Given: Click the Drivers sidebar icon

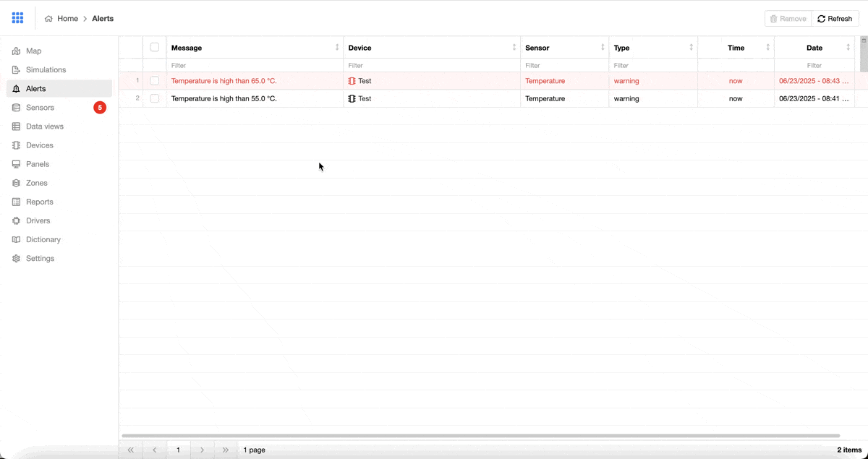Looking at the screenshot, I should coord(17,220).
